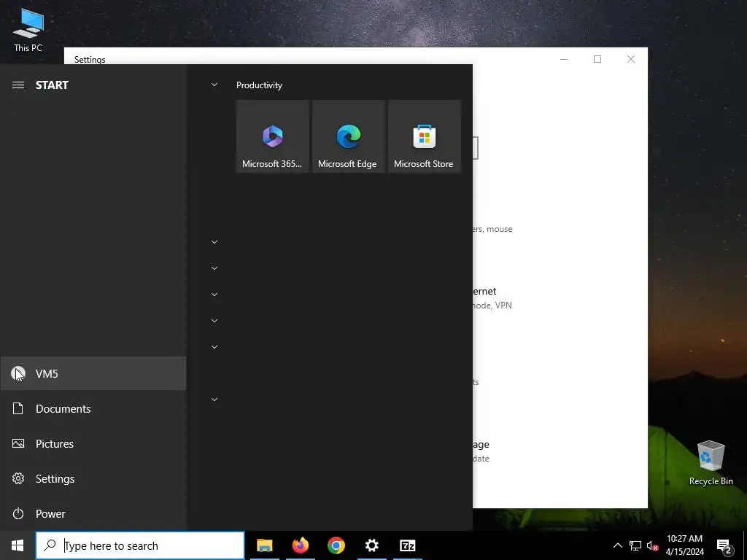Screen dimensions: 747x560
Task: Switch to Settings app on taskbar
Action: (371, 545)
